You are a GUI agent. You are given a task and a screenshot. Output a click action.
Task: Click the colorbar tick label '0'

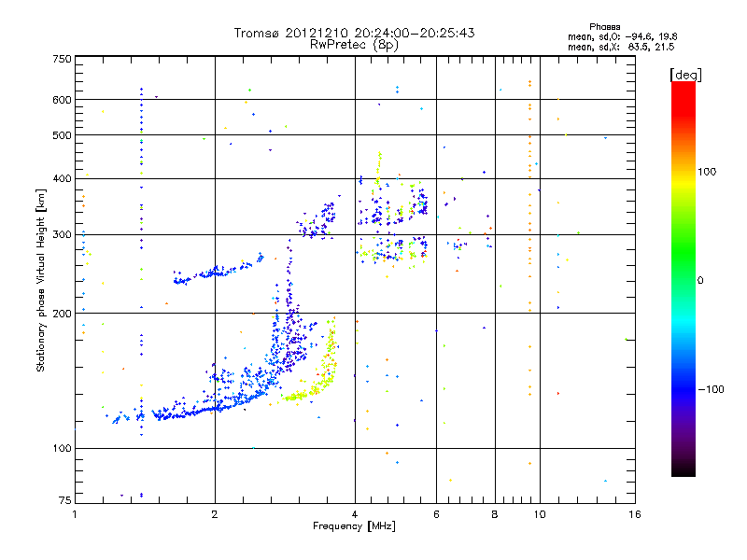700,281
